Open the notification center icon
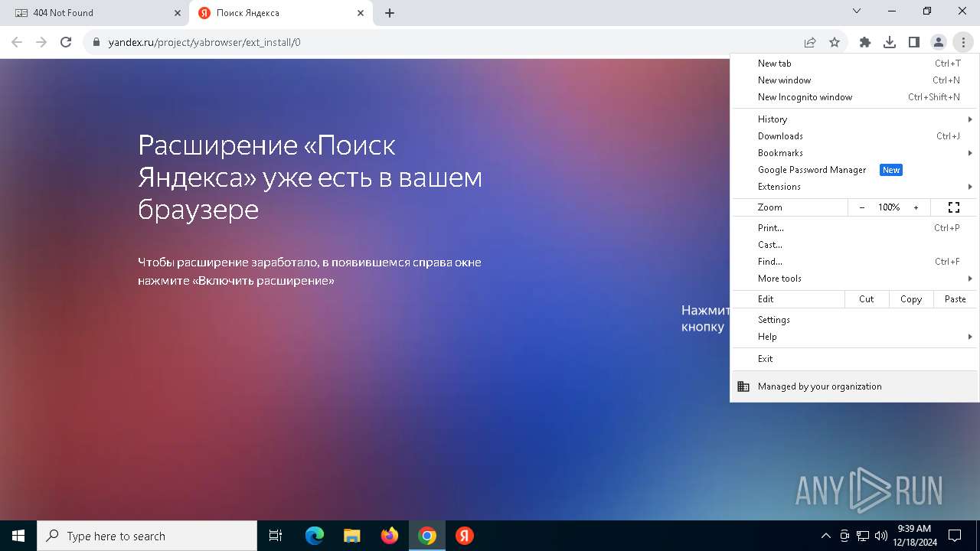This screenshot has width=980, height=551. (955, 536)
